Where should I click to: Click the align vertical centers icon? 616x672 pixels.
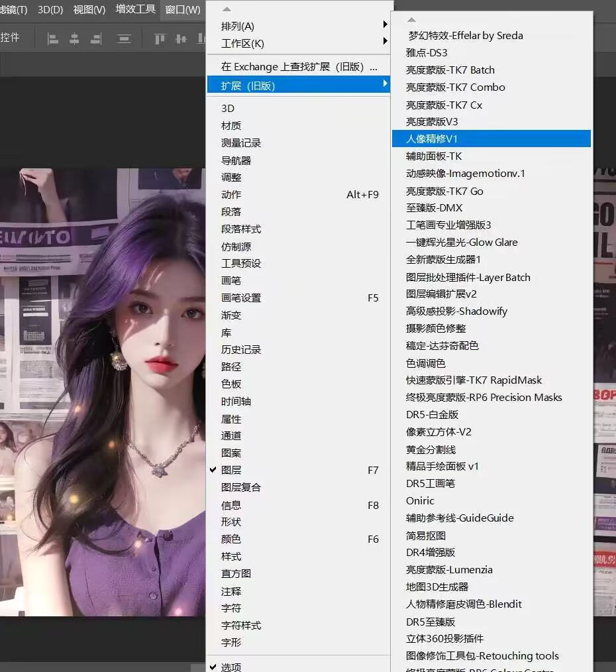(x=180, y=38)
